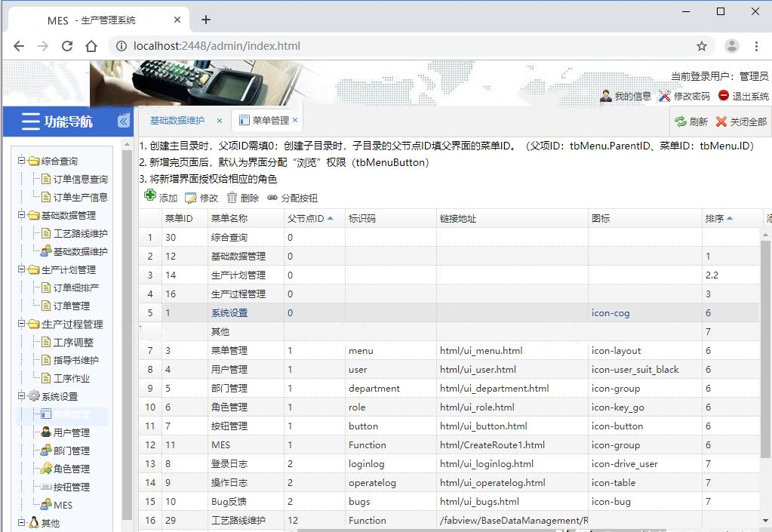Open 工序作业 in the sidebar
Screen dimensions: 772x532
[x=72, y=379]
